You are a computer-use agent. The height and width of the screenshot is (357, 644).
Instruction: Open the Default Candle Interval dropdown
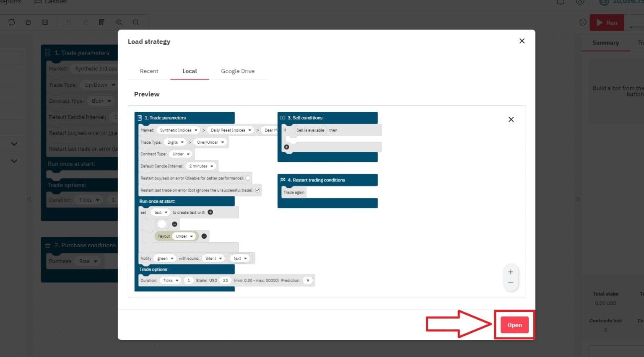coord(201,166)
